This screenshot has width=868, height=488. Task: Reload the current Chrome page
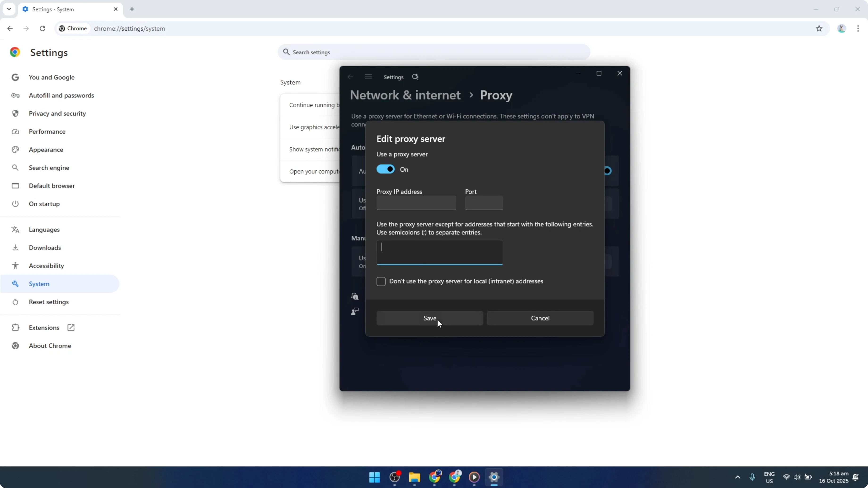[x=42, y=29]
